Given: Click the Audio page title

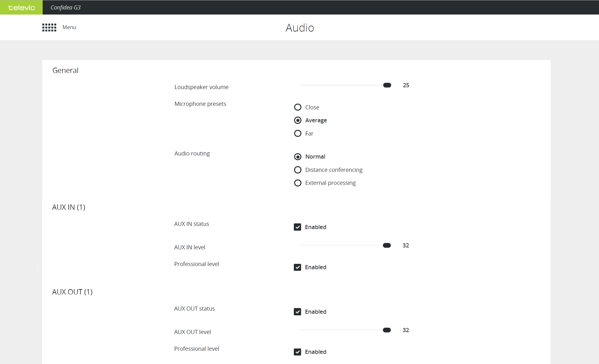Looking at the screenshot, I should click(299, 28).
